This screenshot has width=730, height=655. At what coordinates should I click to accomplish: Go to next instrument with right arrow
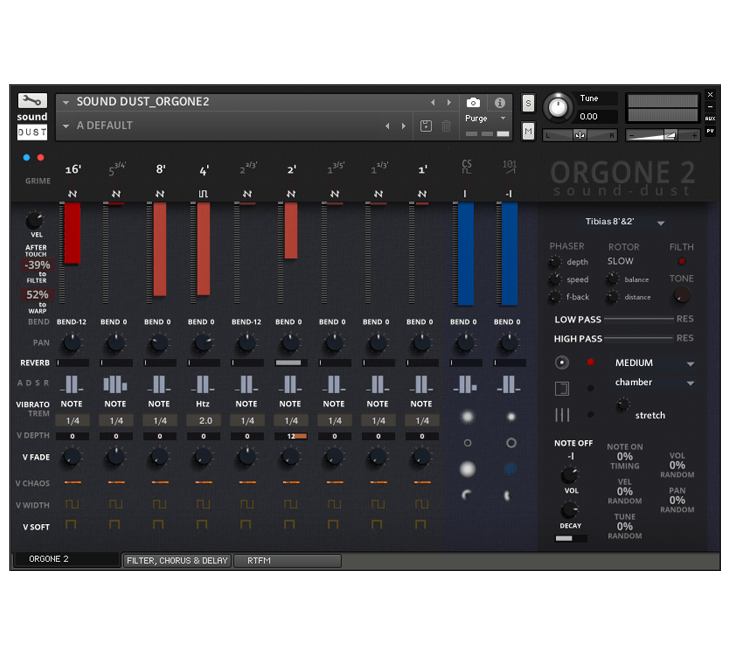point(449,102)
